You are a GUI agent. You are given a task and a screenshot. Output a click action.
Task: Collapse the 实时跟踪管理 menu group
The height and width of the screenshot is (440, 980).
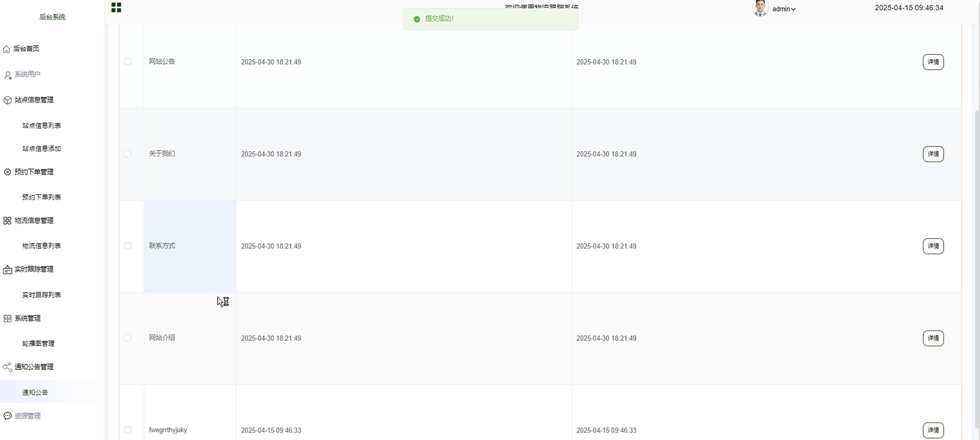[x=34, y=269]
